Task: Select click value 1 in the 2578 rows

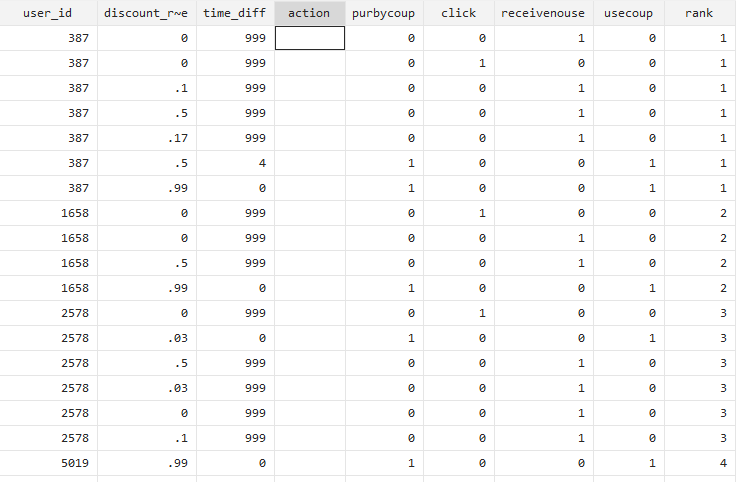Action: coord(459,313)
